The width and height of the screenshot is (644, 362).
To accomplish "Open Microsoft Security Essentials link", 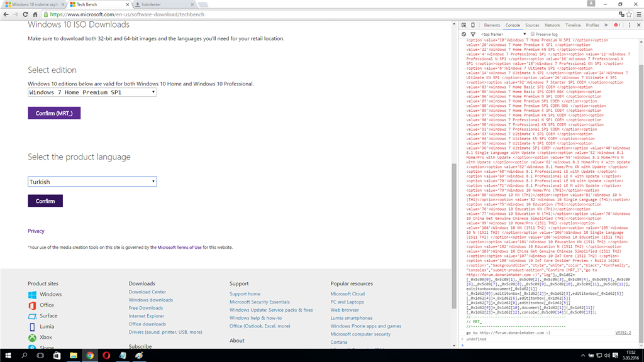I will tap(260, 302).
